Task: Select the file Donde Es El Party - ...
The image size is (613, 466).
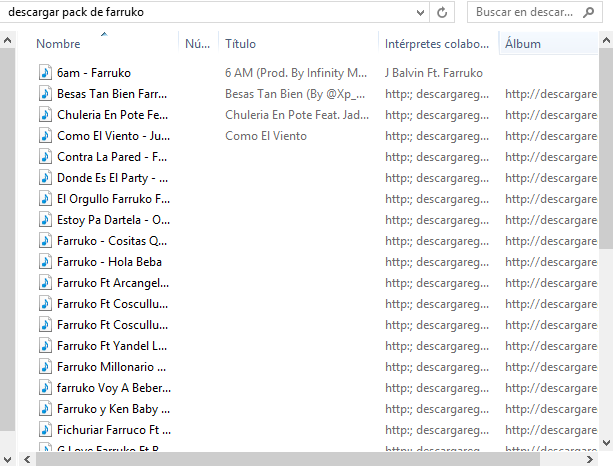Action: tap(113, 178)
